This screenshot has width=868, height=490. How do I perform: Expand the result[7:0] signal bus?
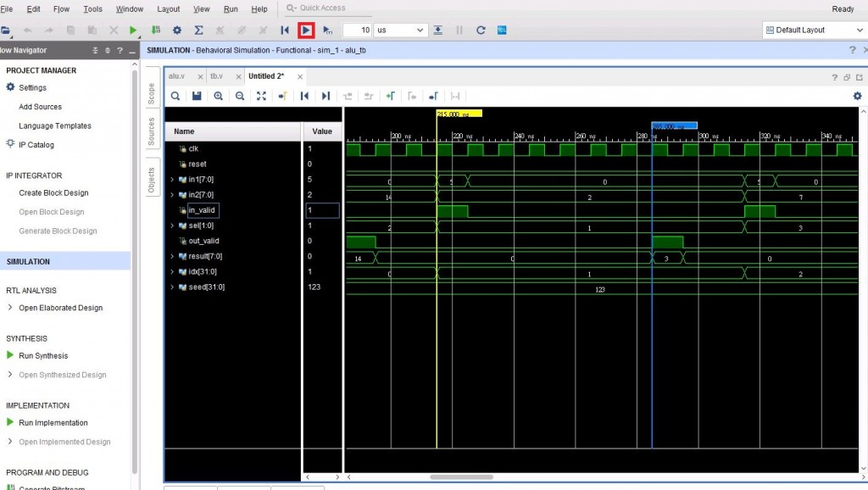(172, 256)
